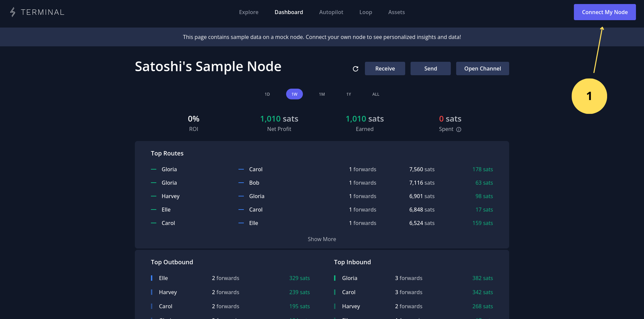This screenshot has width=644, height=319.
Task: Show ALL time range data
Action: pos(376,94)
